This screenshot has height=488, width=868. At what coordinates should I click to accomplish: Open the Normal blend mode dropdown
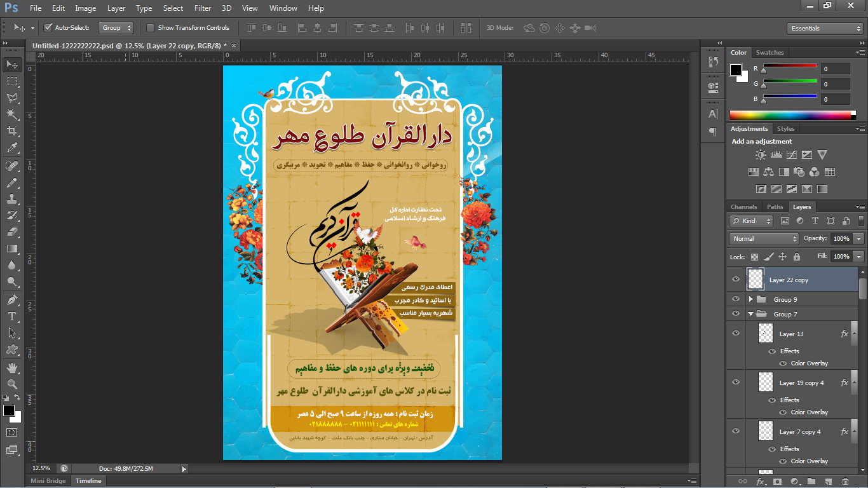[x=764, y=239]
